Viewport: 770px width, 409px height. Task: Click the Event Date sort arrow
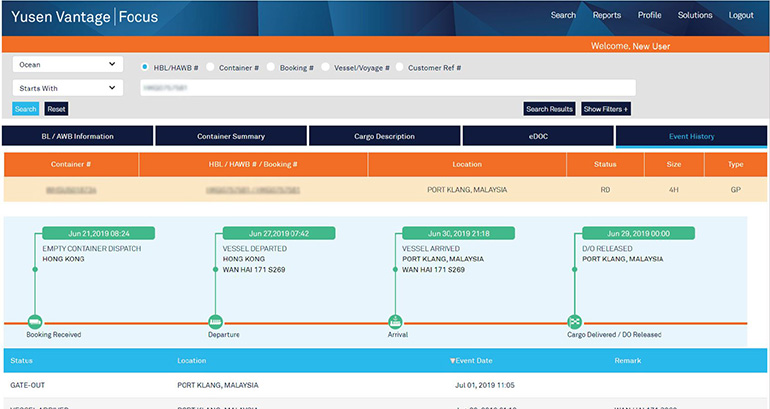click(452, 360)
